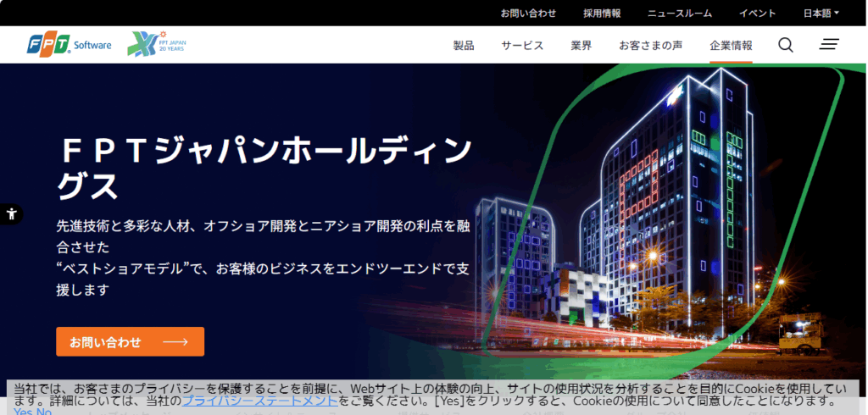The image size is (868, 415).
Task: Open the プライバシーステートメント link
Action: 259,401
